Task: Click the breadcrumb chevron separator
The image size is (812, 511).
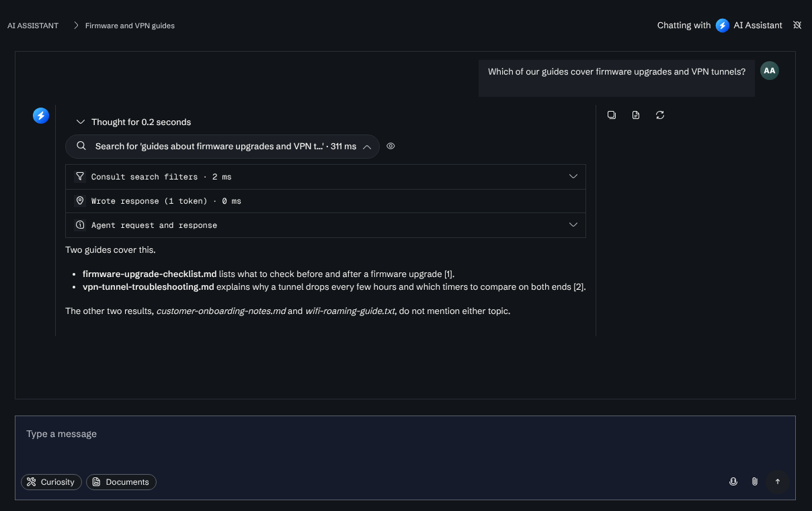Action: click(76, 26)
